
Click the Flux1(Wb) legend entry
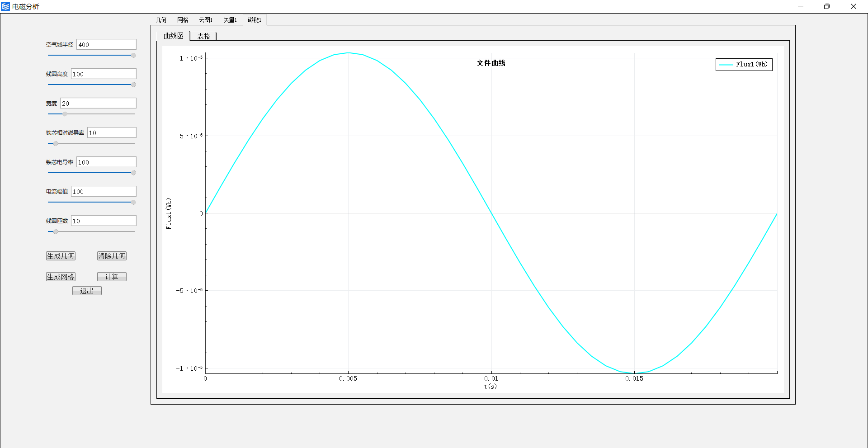744,65
